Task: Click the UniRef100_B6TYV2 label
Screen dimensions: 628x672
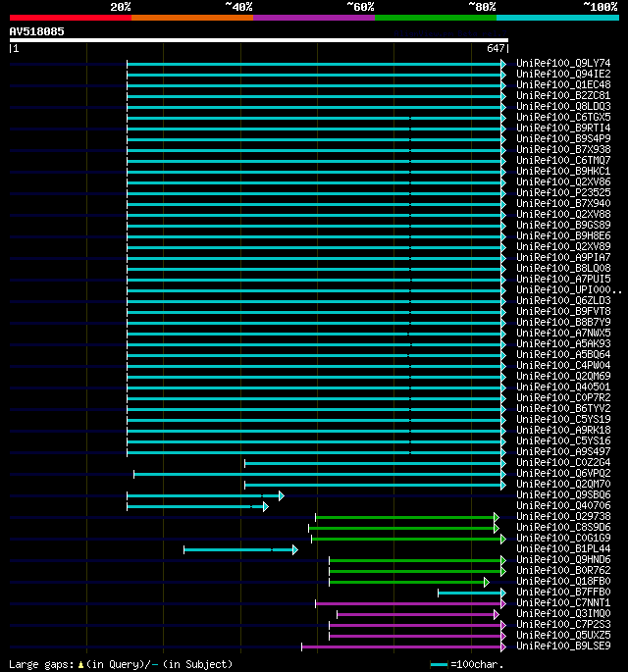Action: (x=563, y=408)
